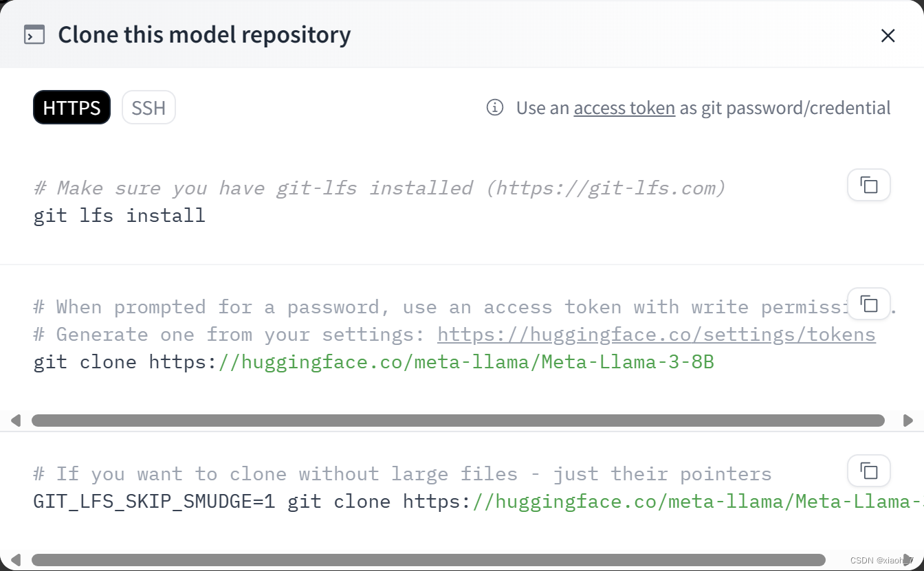Click the https://git-lfs.com comment text

coord(605,188)
